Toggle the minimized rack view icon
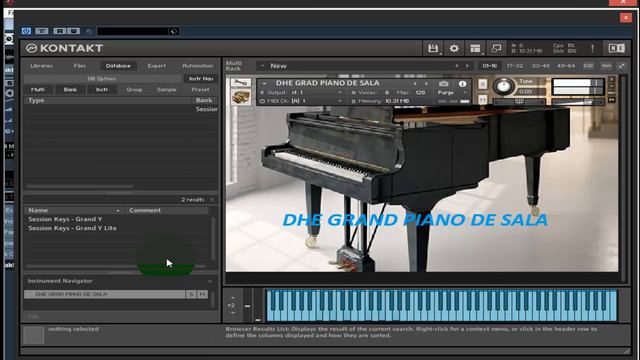640x360 pixels. [x=496, y=48]
